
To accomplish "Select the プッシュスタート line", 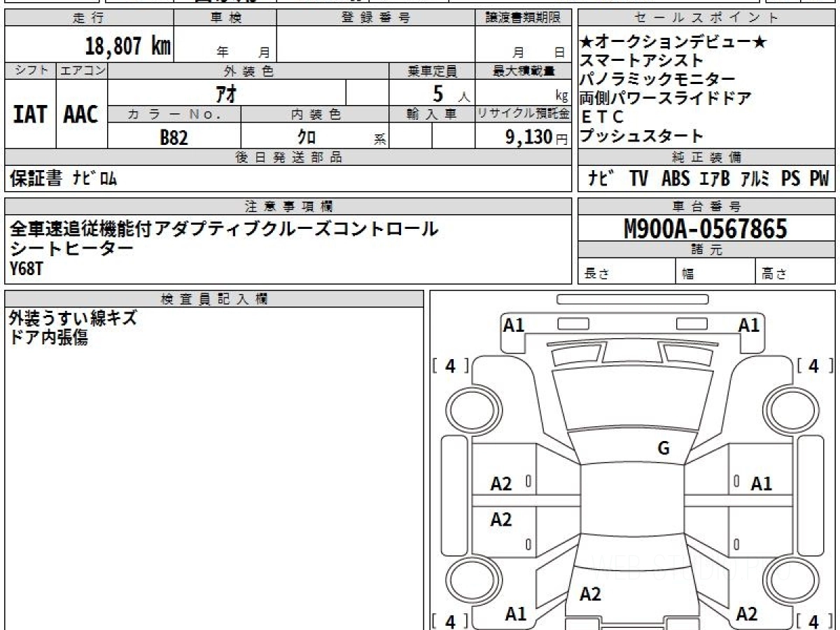I will click(x=642, y=136).
